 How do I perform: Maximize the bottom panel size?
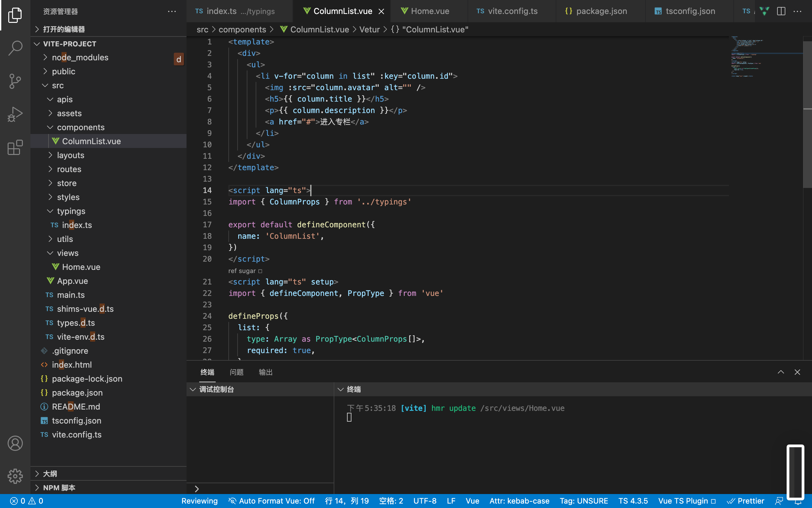(781, 372)
